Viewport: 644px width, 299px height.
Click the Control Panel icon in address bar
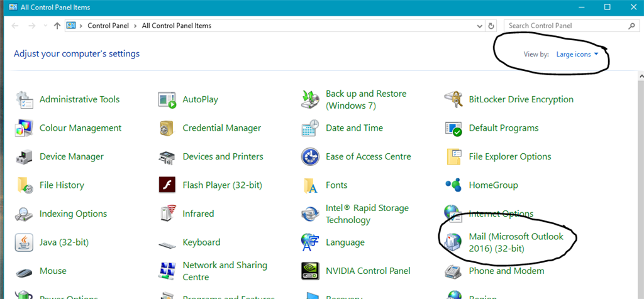click(x=71, y=25)
